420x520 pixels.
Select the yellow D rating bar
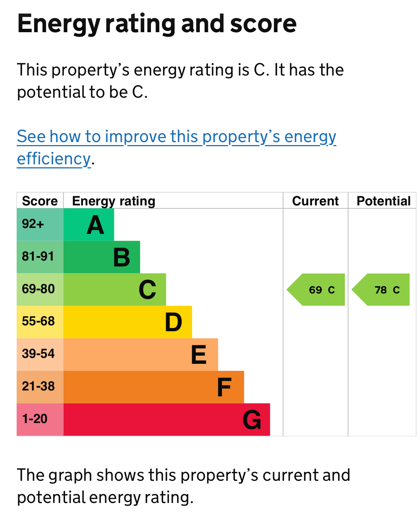[x=128, y=322]
